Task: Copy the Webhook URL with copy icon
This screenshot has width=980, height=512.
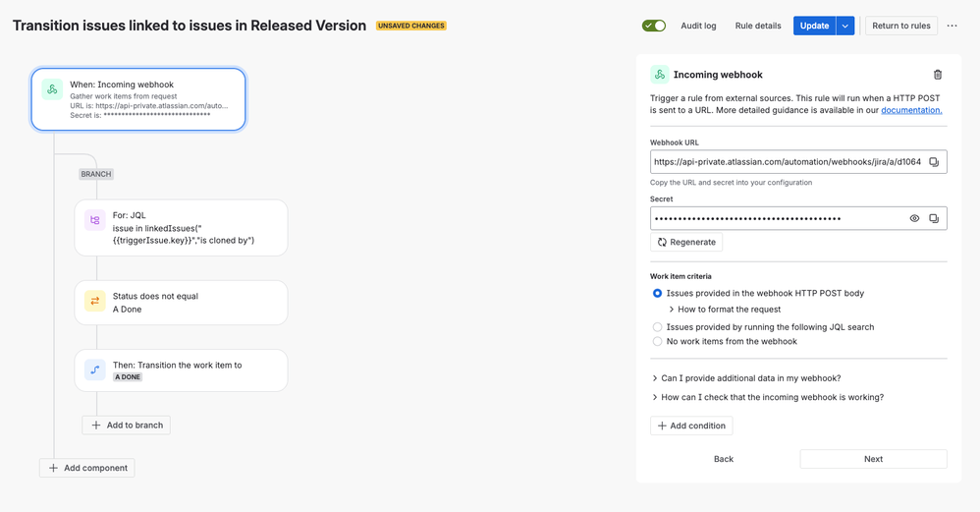Action: tap(934, 162)
